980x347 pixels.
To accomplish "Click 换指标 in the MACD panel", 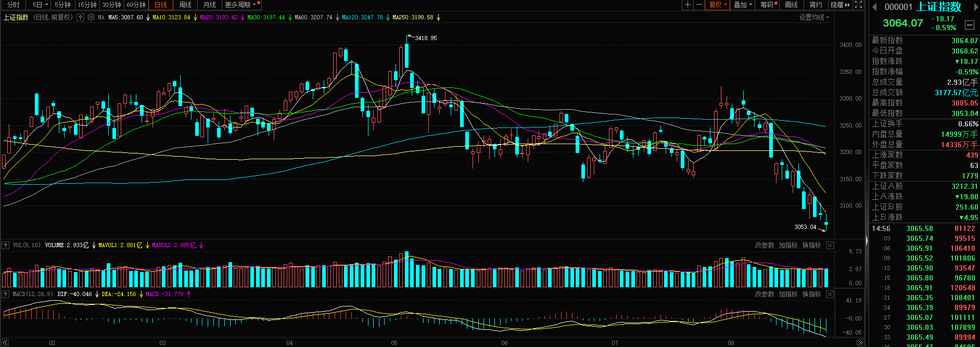I will [x=811, y=294].
